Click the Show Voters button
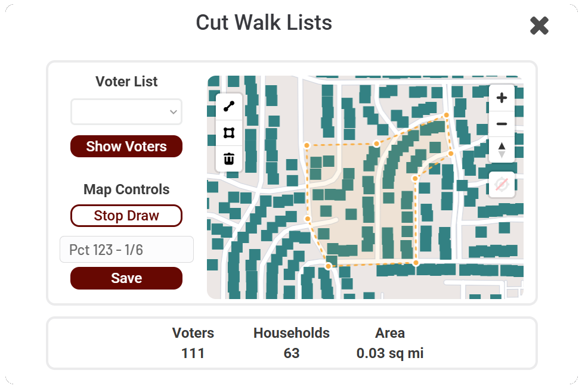Image resolution: width=585 pixels, height=392 pixels. 126,147
